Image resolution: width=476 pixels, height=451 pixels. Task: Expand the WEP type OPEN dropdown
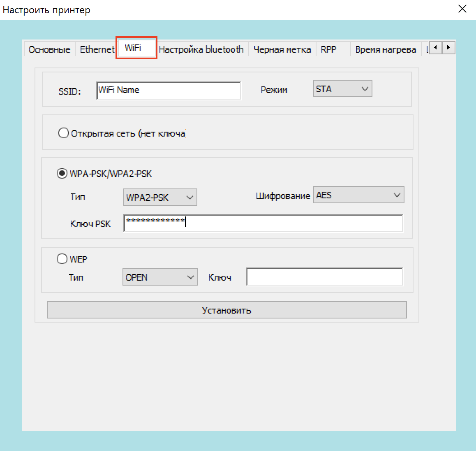click(160, 277)
